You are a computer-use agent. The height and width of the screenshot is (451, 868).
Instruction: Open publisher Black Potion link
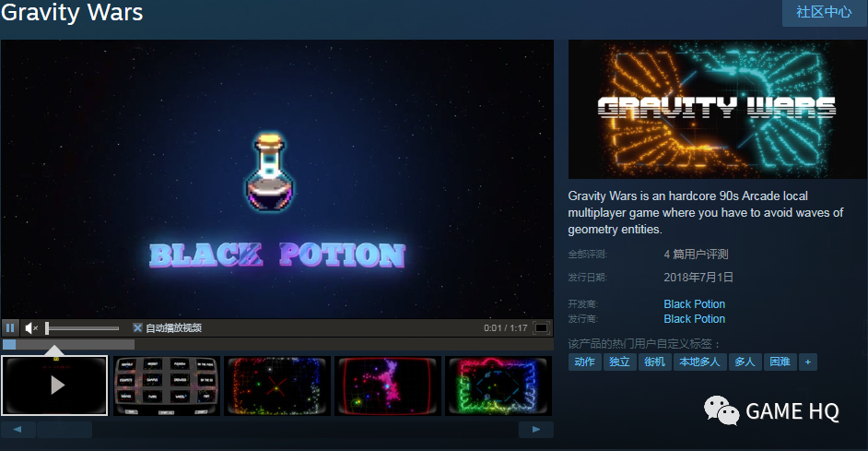pos(694,319)
